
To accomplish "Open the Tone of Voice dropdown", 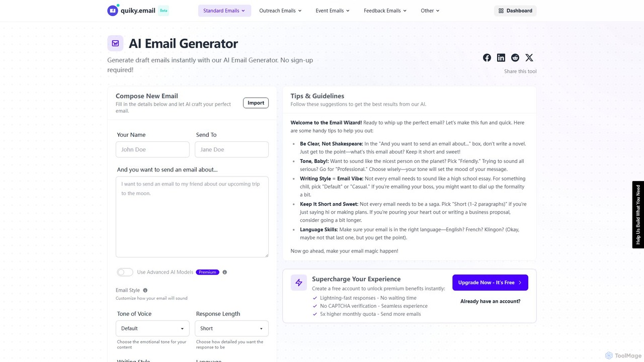I will pyautogui.click(x=152, y=328).
